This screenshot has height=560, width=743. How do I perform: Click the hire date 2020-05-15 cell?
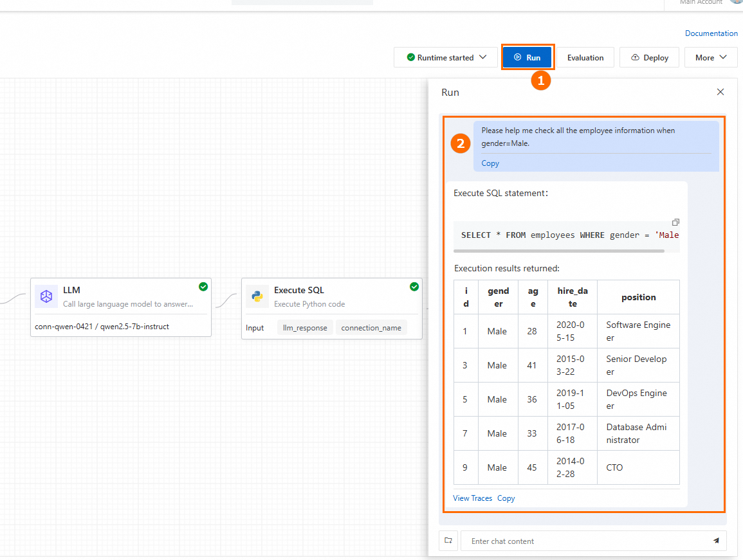coord(573,331)
